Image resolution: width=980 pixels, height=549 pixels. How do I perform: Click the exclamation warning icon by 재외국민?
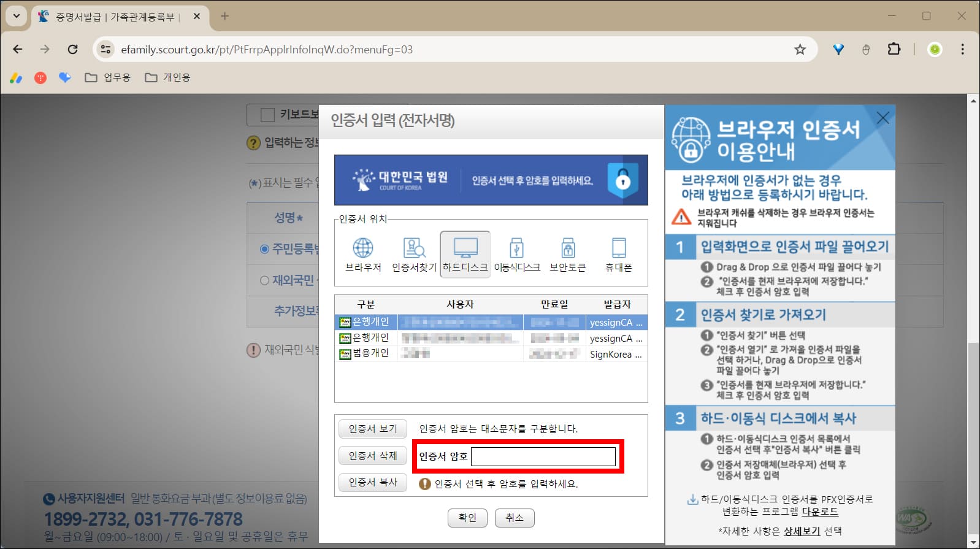point(253,350)
